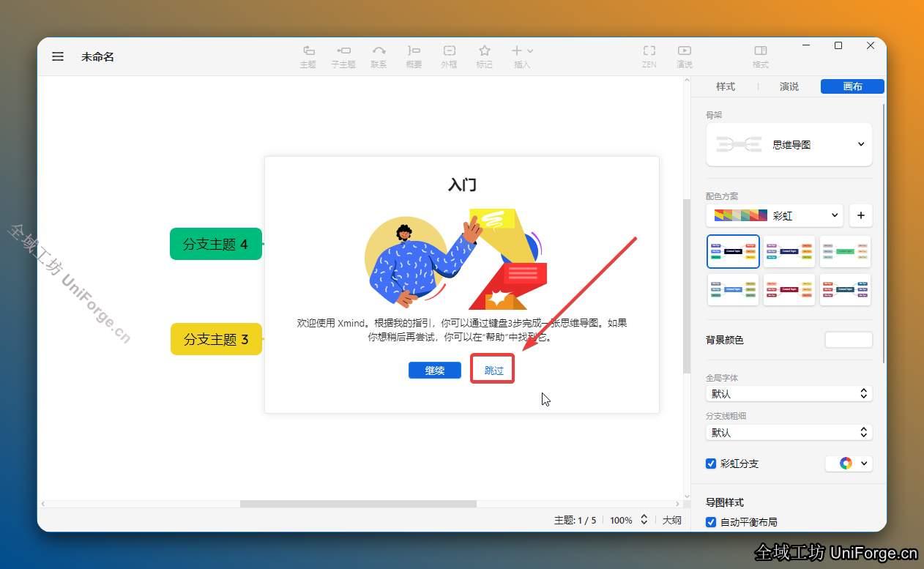This screenshot has width=924, height=569.
Task: Select the third theme thumbnail in top row
Action: point(845,251)
